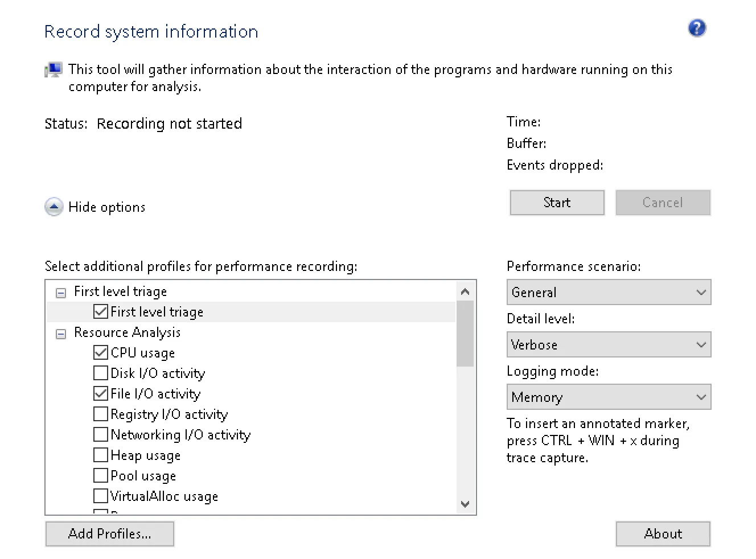
Task: Uncheck CPU usage profile
Action: tap(101, 352)
